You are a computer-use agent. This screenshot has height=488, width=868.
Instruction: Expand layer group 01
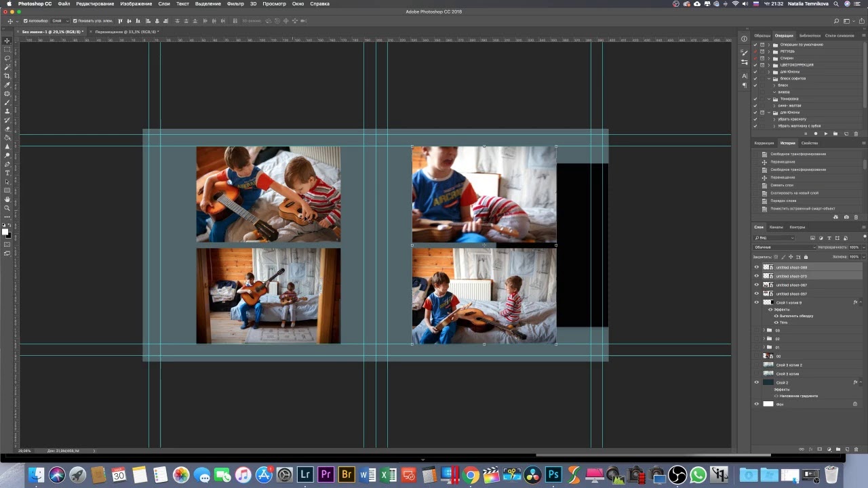click(764, 347)
